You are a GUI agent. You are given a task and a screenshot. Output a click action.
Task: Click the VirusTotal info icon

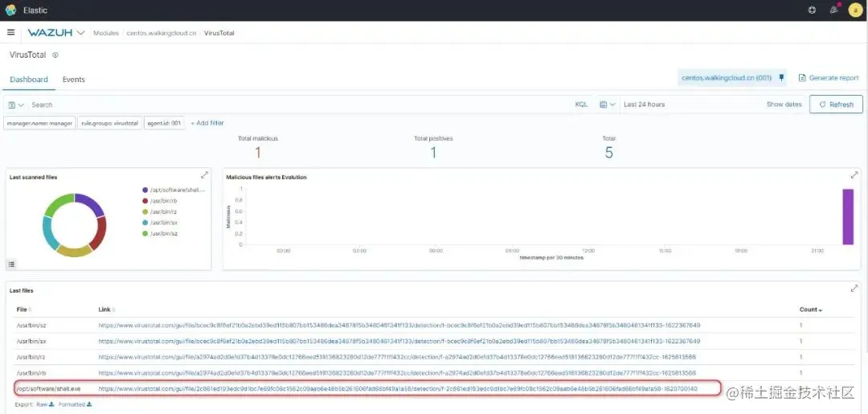[x=55, y=55]
